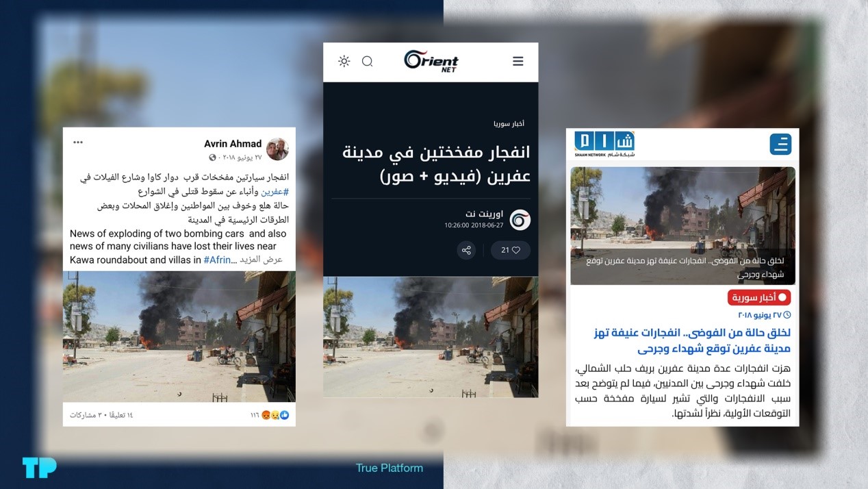The height and width of the screenshot is (489, 868).
Task: Click the share icon on Orient article
Action: tap(467, 250)
